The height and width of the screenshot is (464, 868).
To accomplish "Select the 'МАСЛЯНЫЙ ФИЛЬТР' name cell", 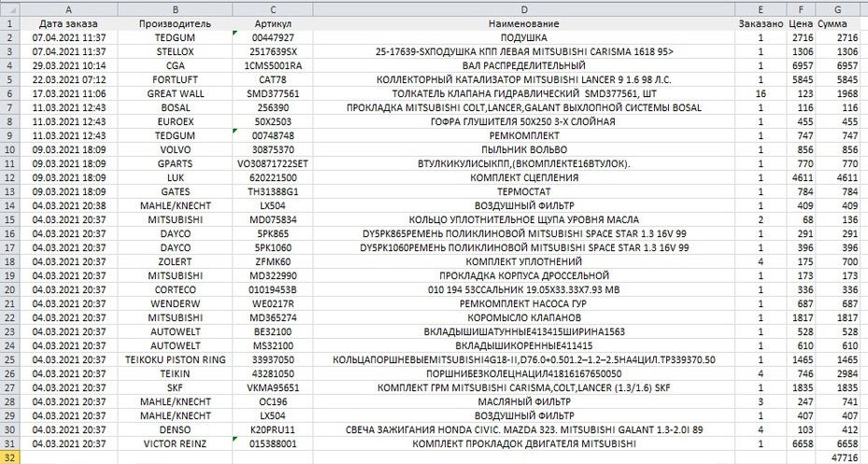I will [524, 402].
